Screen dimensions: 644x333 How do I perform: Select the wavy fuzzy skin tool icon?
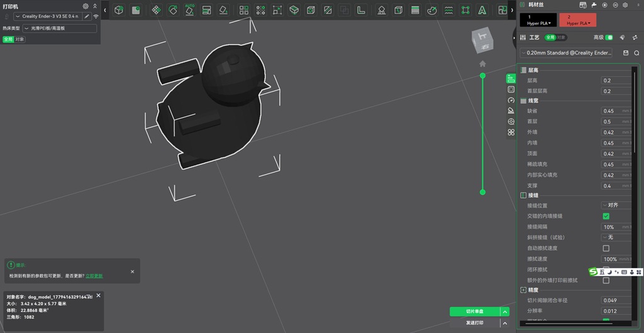(449, 10)
